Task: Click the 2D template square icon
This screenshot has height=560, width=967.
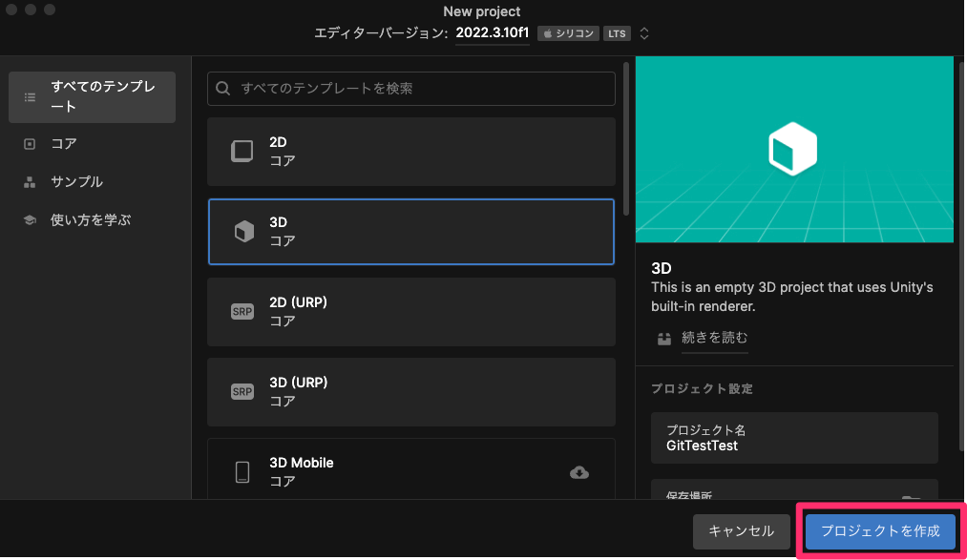Action: [x=242, y=151]
